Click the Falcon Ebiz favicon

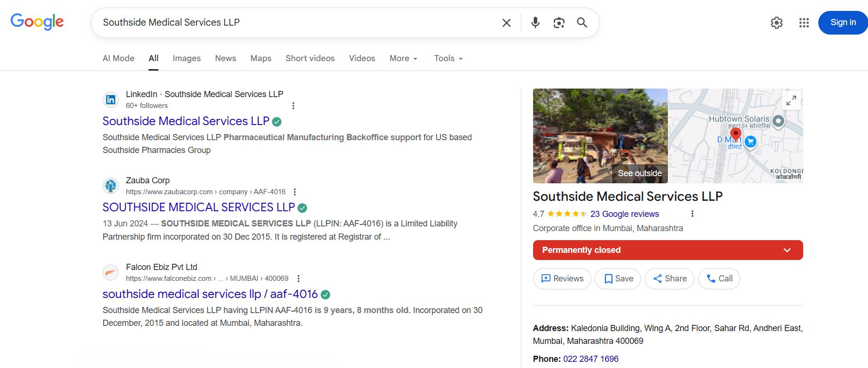(x=111, y=272)
